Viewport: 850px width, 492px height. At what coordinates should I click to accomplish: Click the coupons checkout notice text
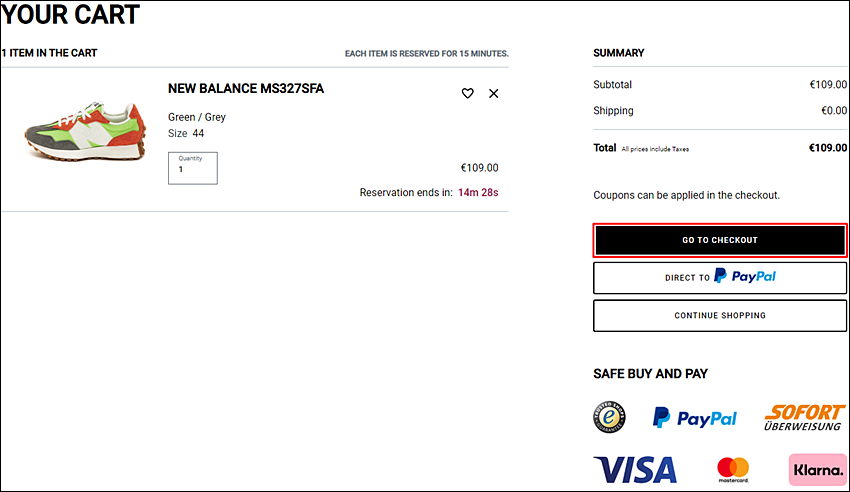(686, 195)
